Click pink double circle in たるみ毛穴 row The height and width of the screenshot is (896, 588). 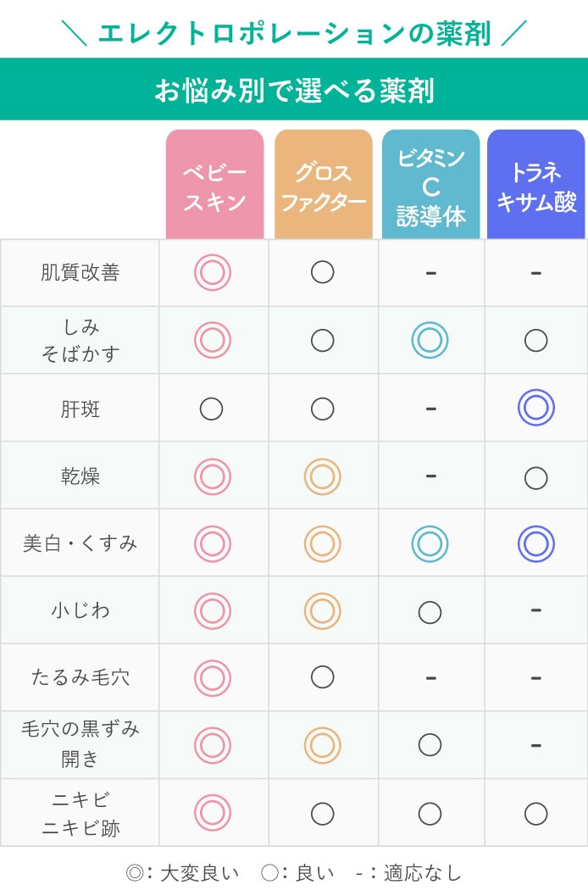(213, 677)
